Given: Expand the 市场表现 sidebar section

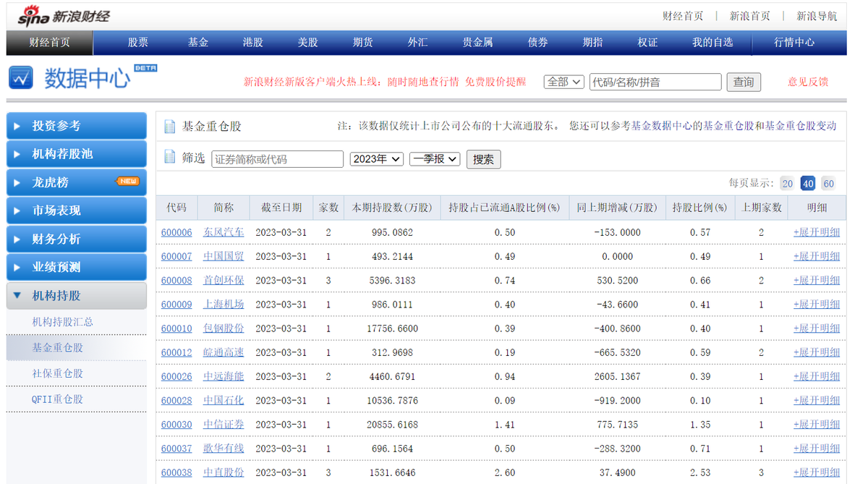Looking at the screenshot, I should 77,211.
